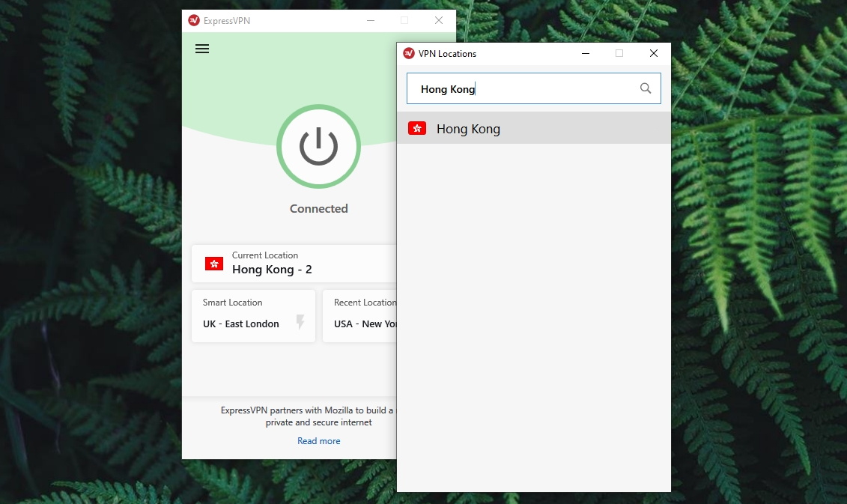Click the search magnifier in VPN Locations
The height and width of the screenshot is (504, 847).
[x=646, y=88]
